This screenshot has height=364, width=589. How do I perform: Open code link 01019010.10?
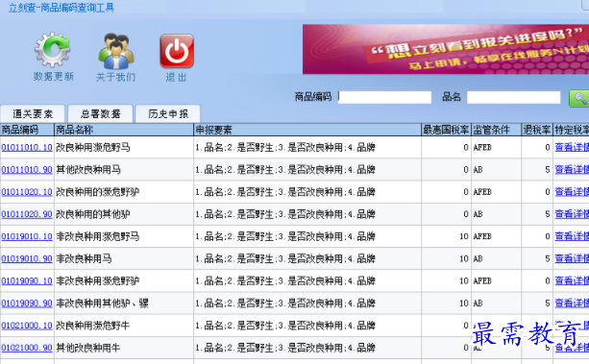tap(27, 236)
